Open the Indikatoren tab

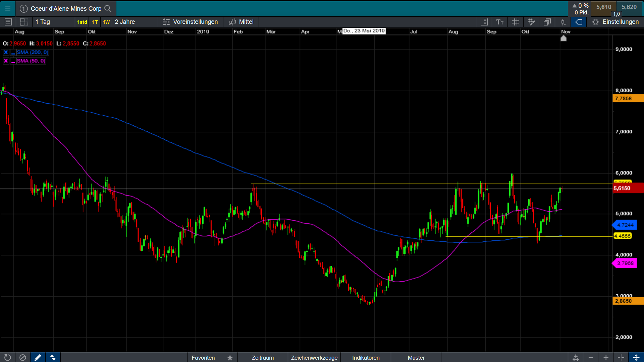pos(366,358)
